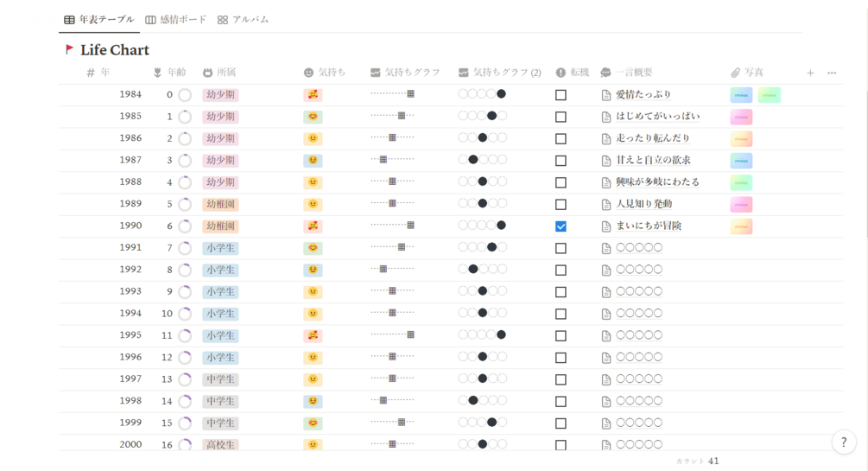Open the help question mark button

pyautogui.click(x=844, y=442)
